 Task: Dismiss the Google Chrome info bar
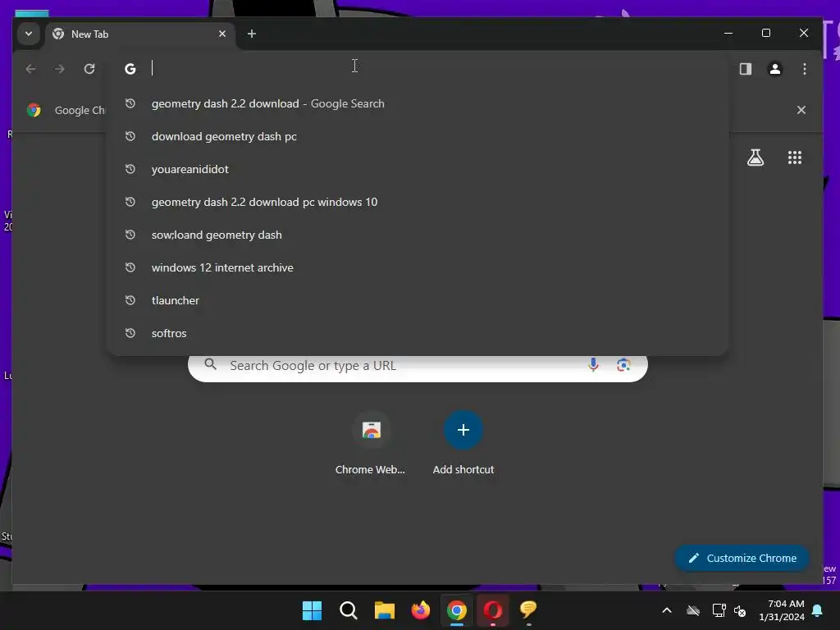point(801,110)
